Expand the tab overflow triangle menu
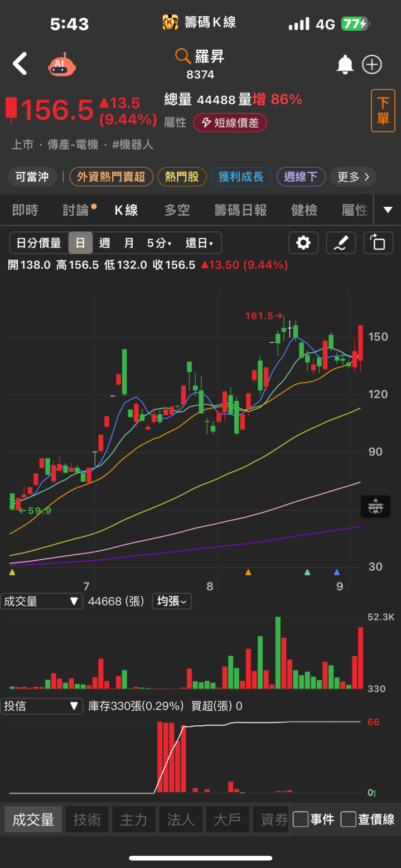The height and width of the screenshot is (868, 401). coord(388,210)
